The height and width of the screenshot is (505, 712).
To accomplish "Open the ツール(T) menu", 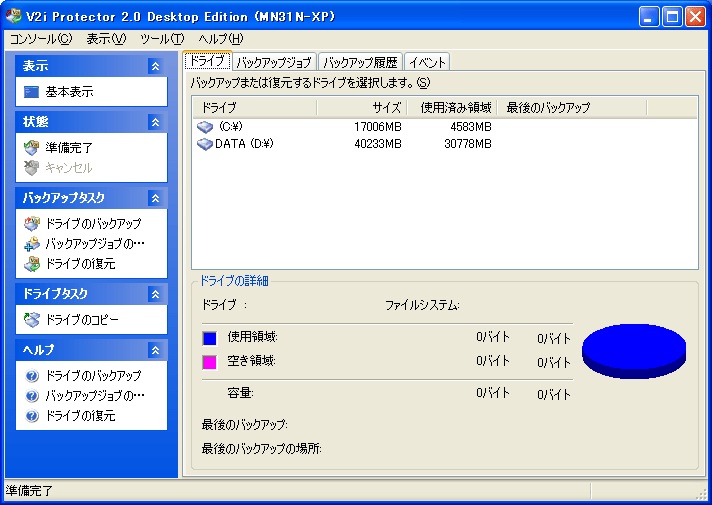I will click(162, 39).
